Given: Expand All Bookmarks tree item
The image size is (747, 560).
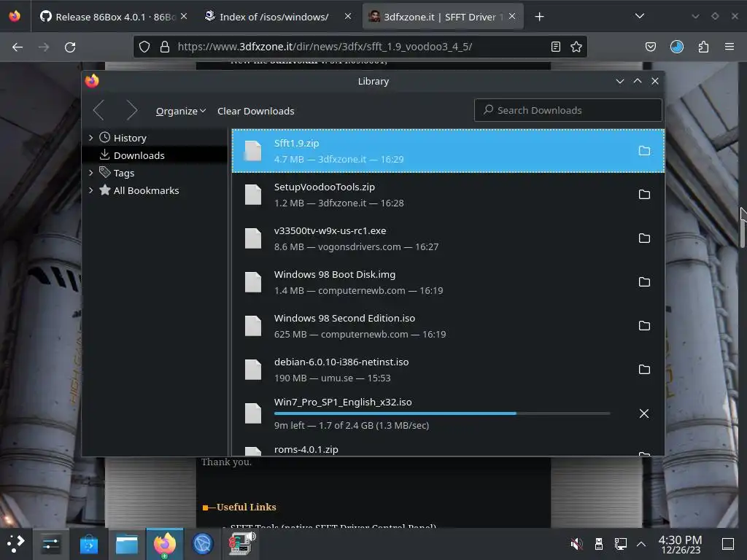Looking at the screenshot, I should (91, 190).
